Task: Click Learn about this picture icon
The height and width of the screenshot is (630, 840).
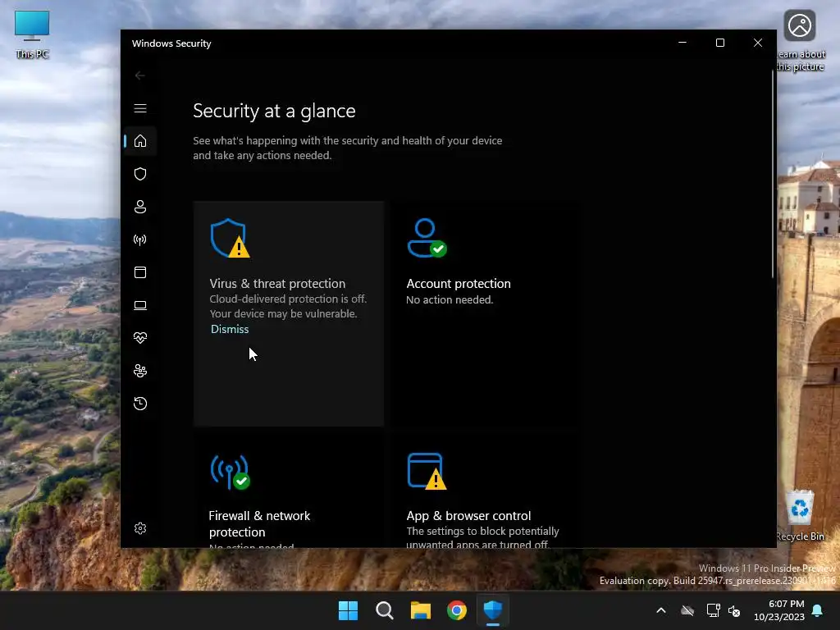Action: 800,40
